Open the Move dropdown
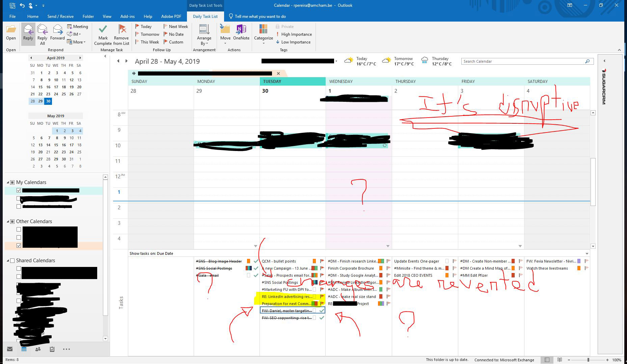The image size is (627, 364). click(x=225, y=35)
